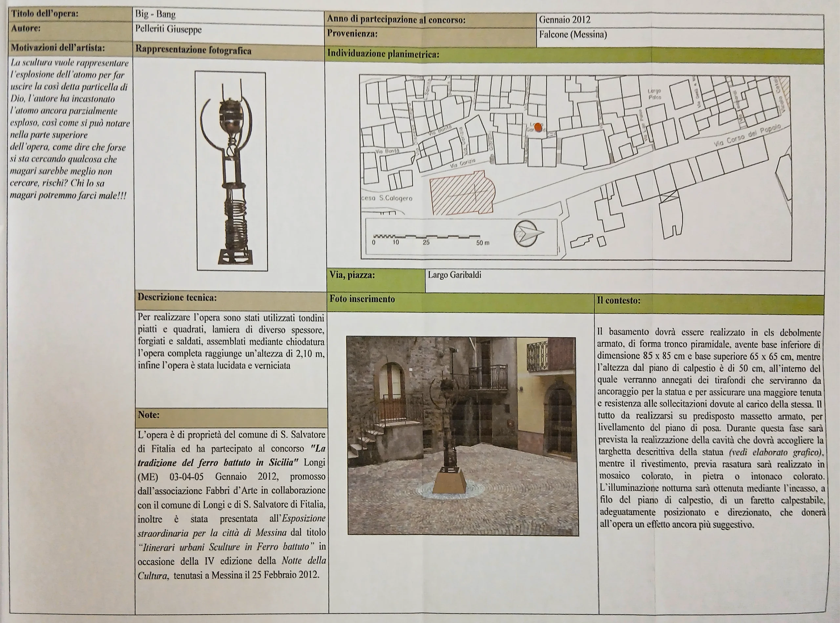Click the Largo Garibaldi address field
Image resolution: width=840 pixels, height=623 pixels.
click(x=454, y=275)
